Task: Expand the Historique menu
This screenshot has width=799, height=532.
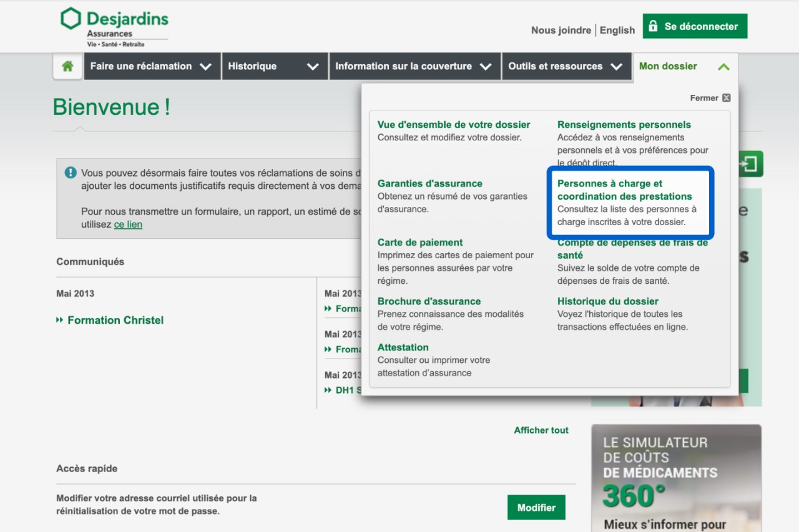Action: 273,66
